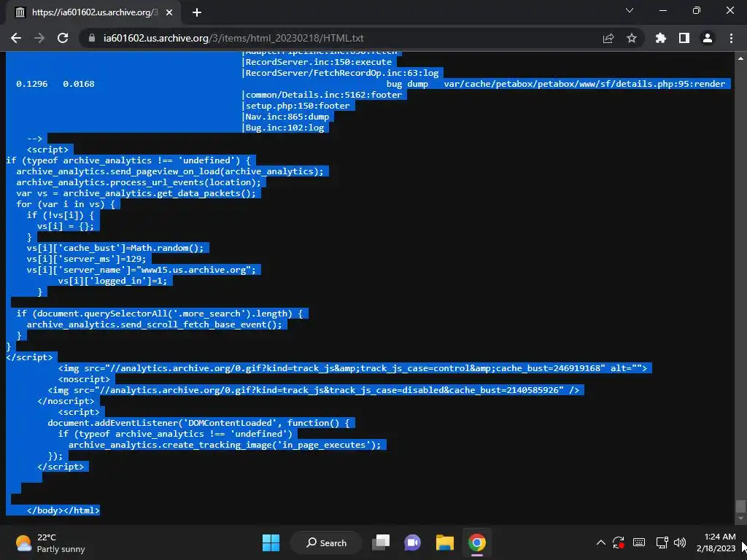Click the line "for (var i in vs) {"
This screenshot has height=560, width=747.
click(65, 204)
